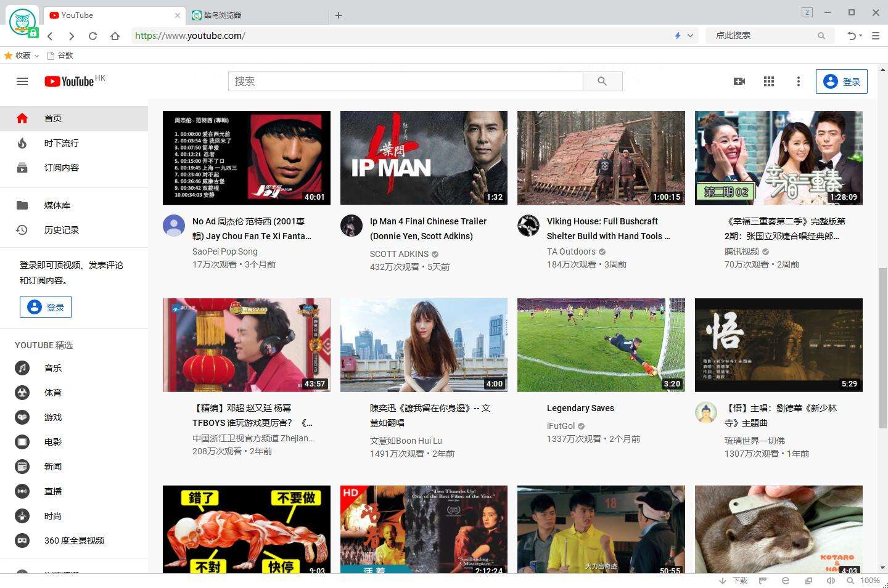The width and height of the screenshot is (888, 588).
Task: Open the 腾讯视频 channel link
Action: [x=742, y=251]
